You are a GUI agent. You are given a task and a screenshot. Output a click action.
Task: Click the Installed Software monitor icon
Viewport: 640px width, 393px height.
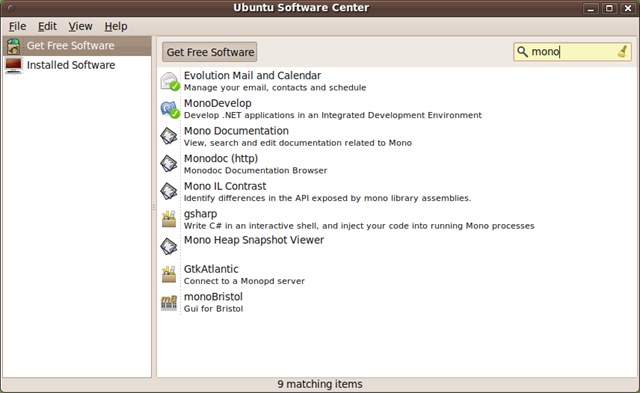13,65
